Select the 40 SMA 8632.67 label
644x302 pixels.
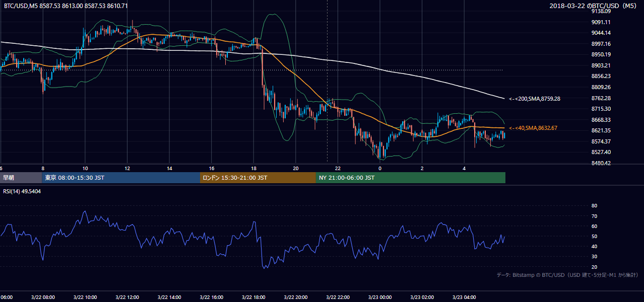[x=533, y=128]
